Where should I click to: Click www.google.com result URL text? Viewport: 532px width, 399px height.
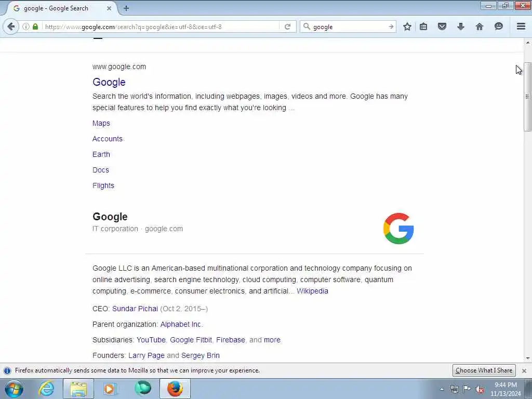(x=119, y=67)
